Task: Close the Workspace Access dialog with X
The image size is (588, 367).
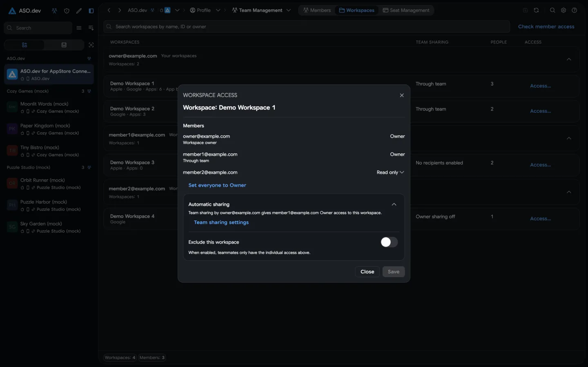Action: tap(402, 95)
